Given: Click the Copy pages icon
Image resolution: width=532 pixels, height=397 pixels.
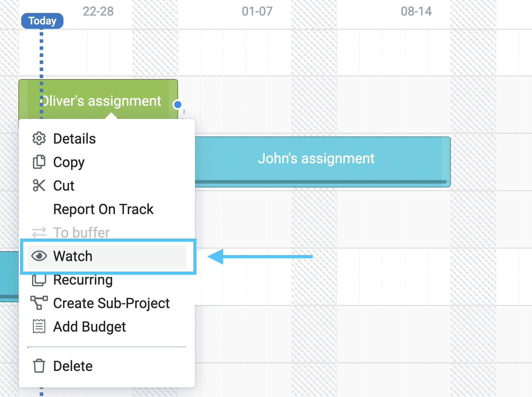Looking at the screenshot, I should (39, 162).
